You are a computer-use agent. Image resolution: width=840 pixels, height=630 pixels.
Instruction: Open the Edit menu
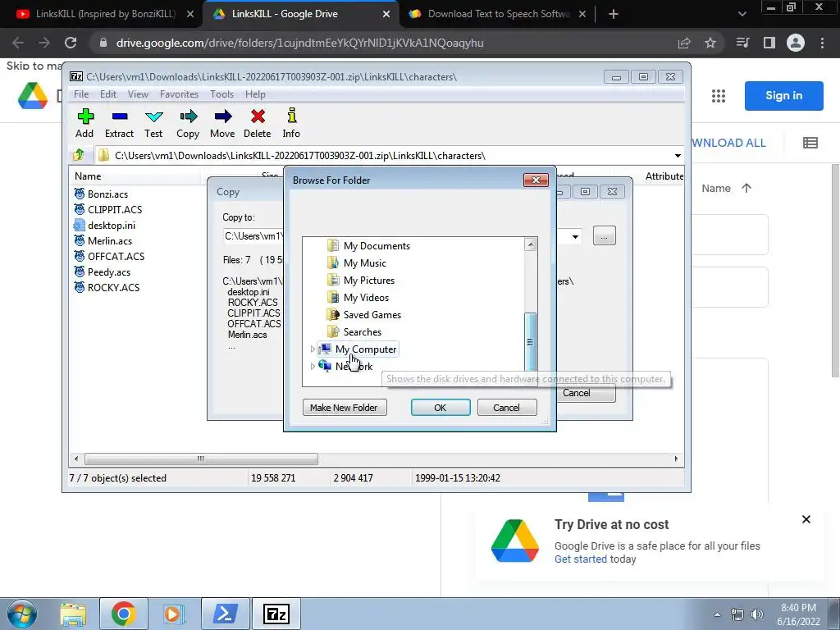[108, 94]
